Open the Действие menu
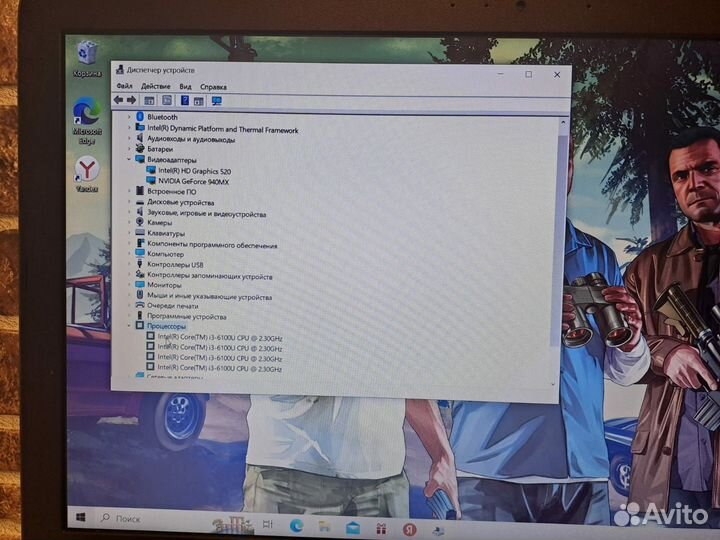 click(156, 86)
